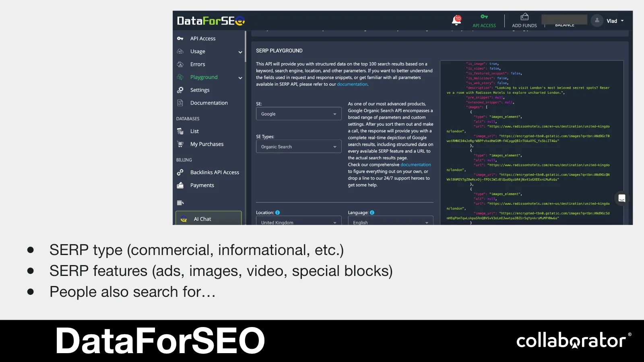Viewport: 644px width, 362px height.
Task: Follow comprehensive documentation link
Action: [x=416, y=165]
